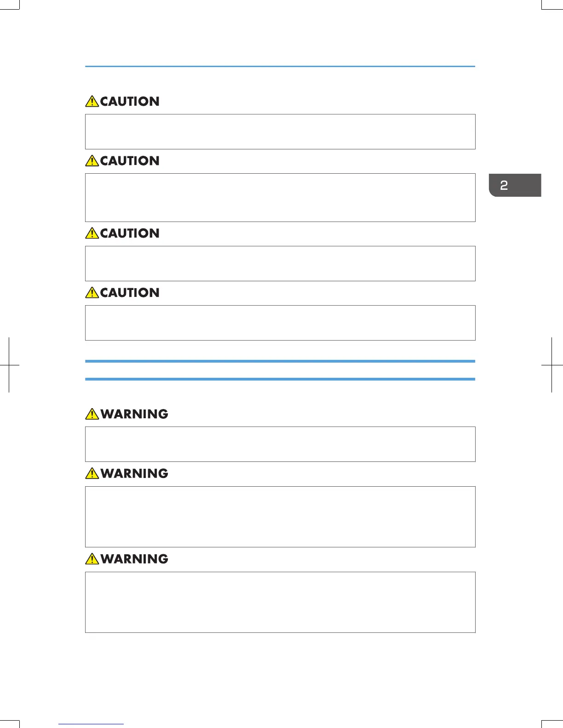Click inside the middle WARNING text box
The width and height of the screenshot is (563, 728).
(280, 517)
